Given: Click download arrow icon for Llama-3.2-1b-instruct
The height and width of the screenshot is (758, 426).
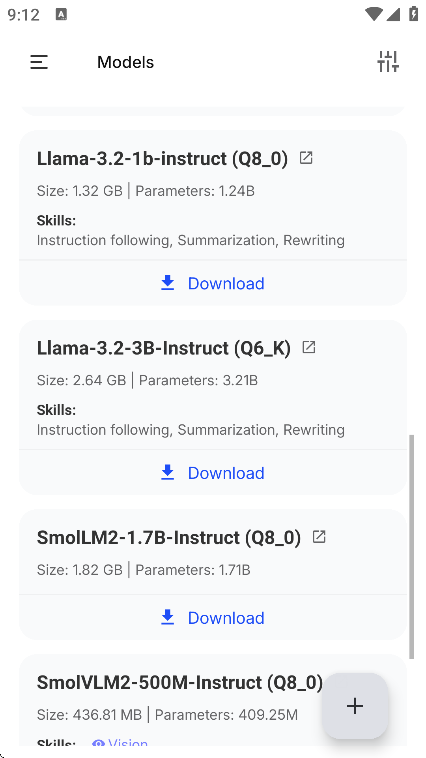Looking at the screenshot, I should point(167,283).
